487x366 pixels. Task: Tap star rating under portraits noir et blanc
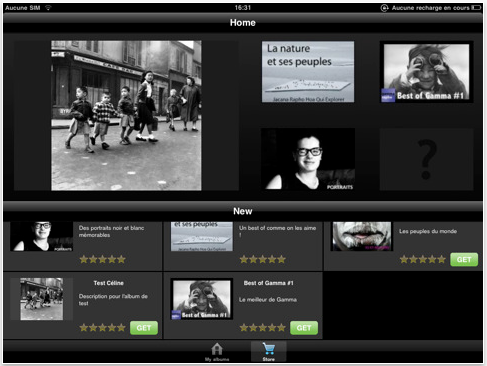coord(103,259)
